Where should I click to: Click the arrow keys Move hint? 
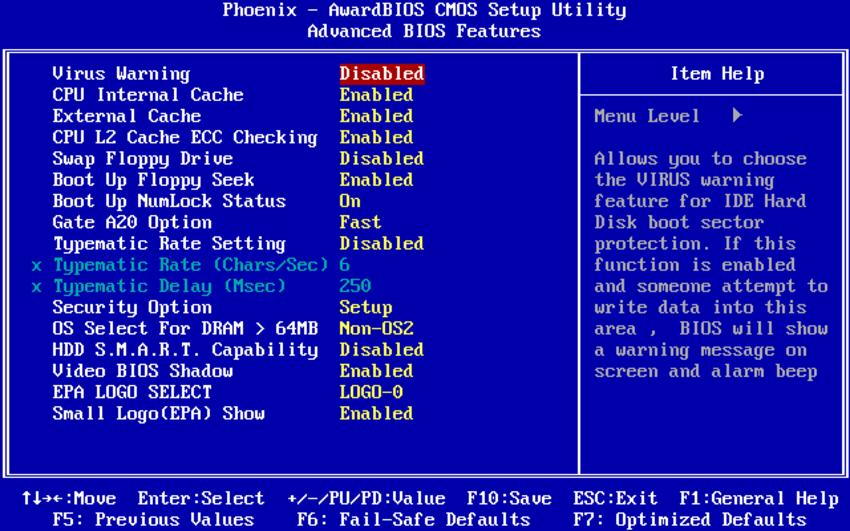[68, 498]
